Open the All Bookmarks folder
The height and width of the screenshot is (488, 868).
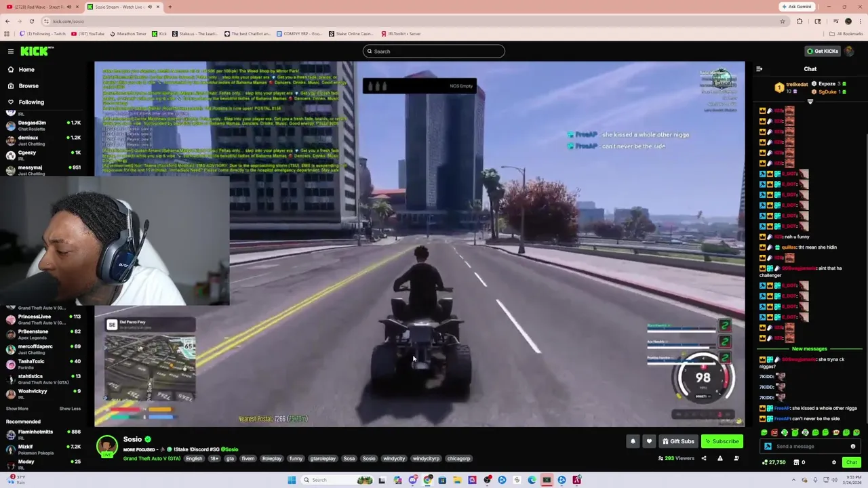pos(846,33)
